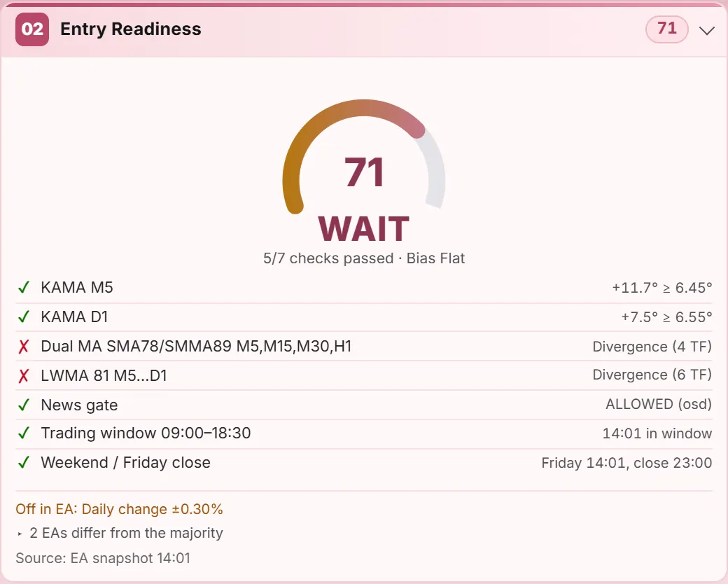728x584 pixels.
Task: Select the News gate check label
Action: 79,405
